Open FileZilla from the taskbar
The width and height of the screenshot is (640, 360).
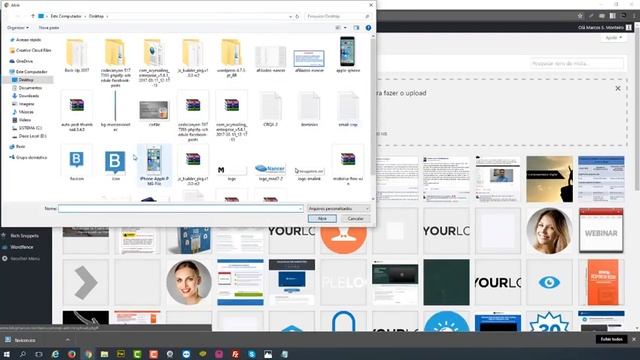click(235, 354)
